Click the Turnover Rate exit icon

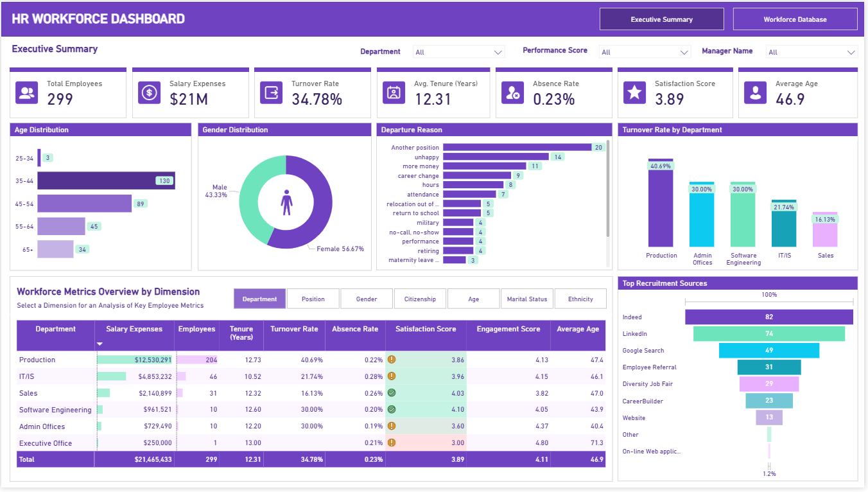pyautogui.click(x=272, y=92)
